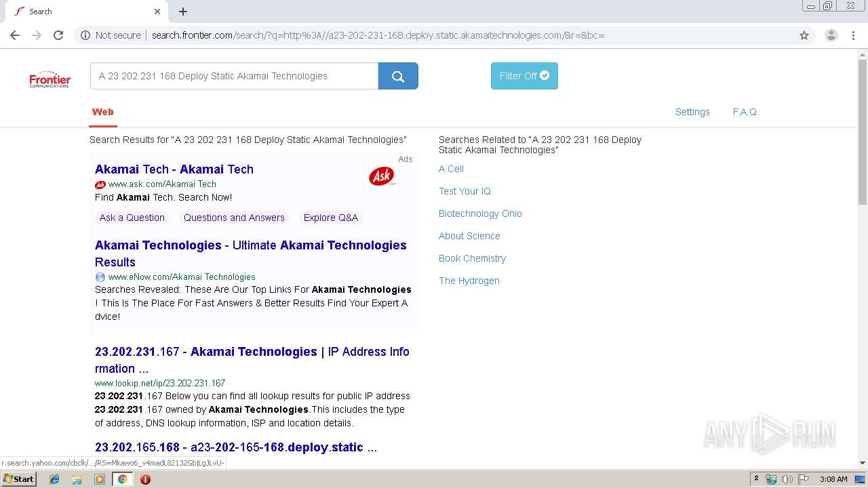The width and height of the screenshot is (868, 488).
Task: Click the 3:08 AM taskbar clock
Action: (x=833, y=479)
